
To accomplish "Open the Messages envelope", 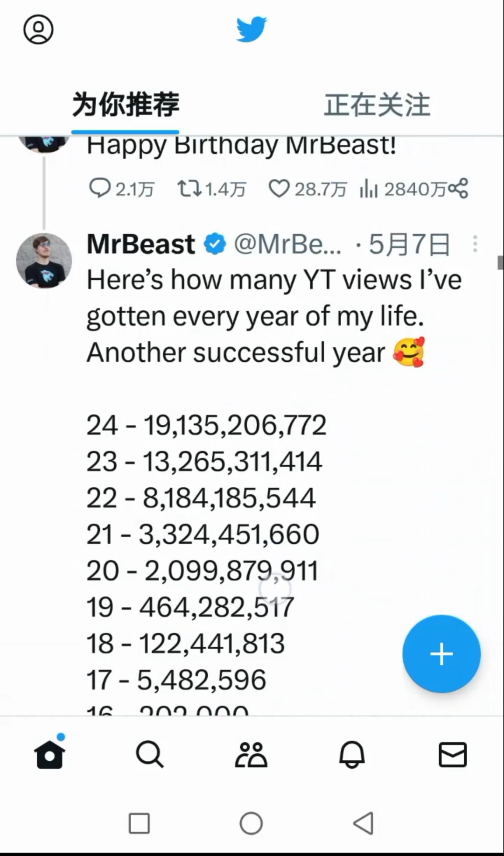I will tap(453, 754).
